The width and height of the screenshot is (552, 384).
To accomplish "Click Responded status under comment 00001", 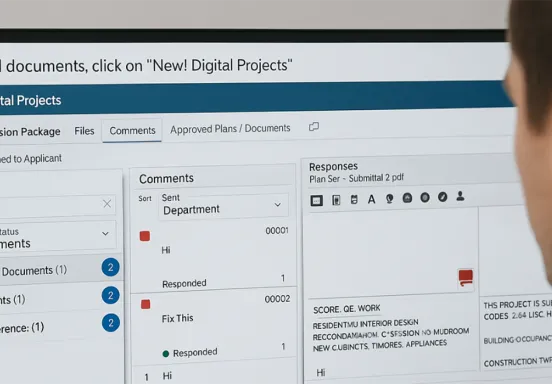I will (184, 283).
